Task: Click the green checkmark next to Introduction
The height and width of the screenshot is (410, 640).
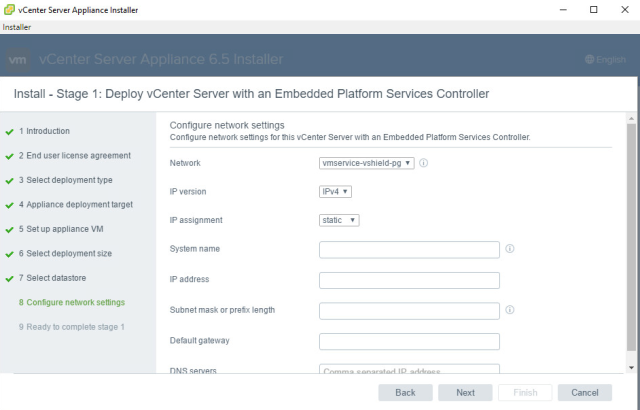Action: 9,132
